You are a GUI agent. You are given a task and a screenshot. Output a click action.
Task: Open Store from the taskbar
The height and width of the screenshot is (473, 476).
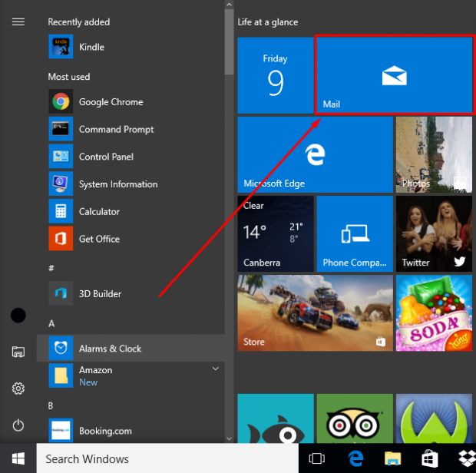coord(429,458)
